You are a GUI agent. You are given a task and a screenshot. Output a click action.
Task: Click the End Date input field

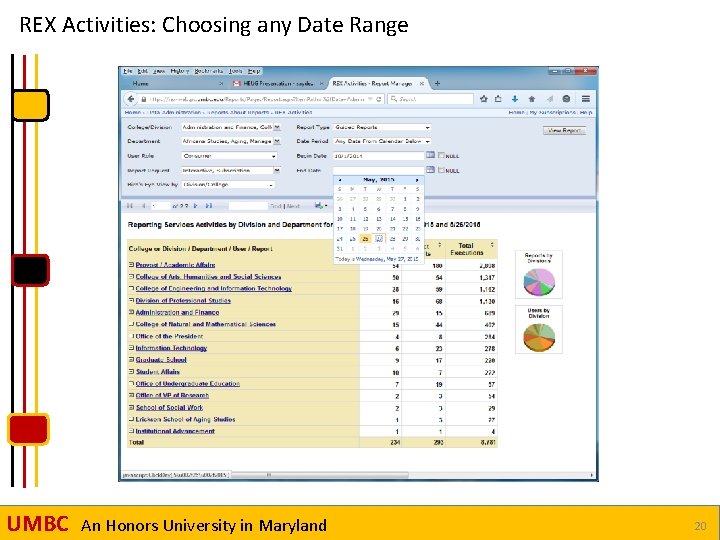click(x=378, y=170)
